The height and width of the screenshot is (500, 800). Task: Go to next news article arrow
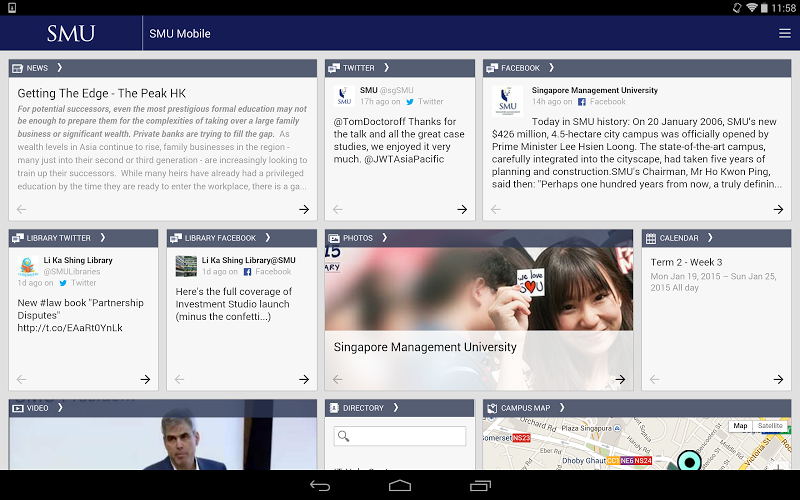point(304,209)
